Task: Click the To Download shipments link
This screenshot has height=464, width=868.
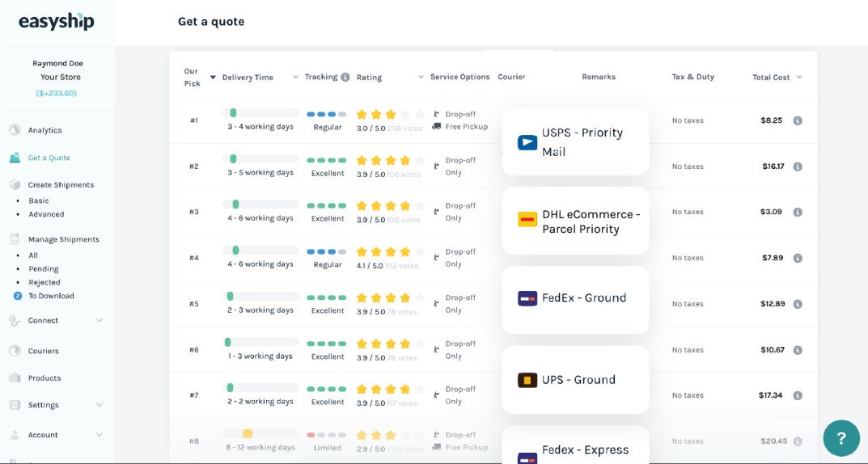Action: [51, 296]
